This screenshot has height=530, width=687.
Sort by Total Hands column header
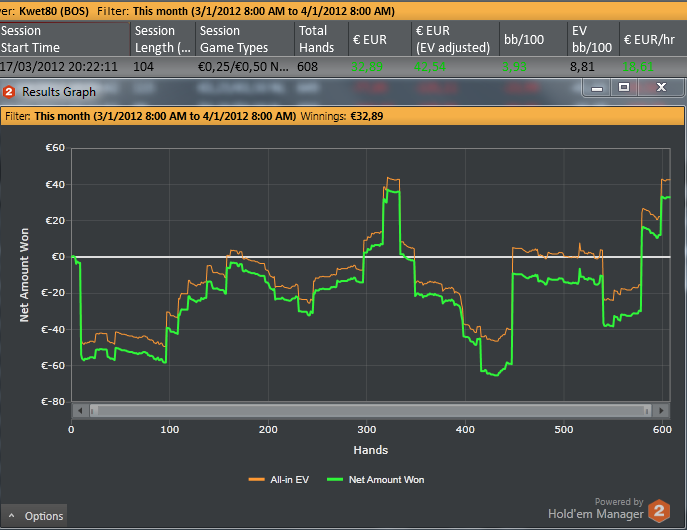pyautogui.click(x=321, y=39)
